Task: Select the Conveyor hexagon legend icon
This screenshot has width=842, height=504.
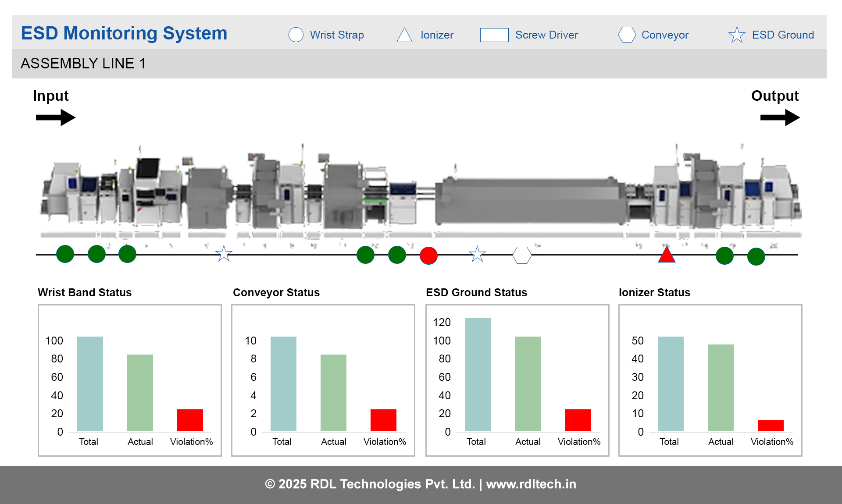Action: pyautogui.click(x=627, y=35)
